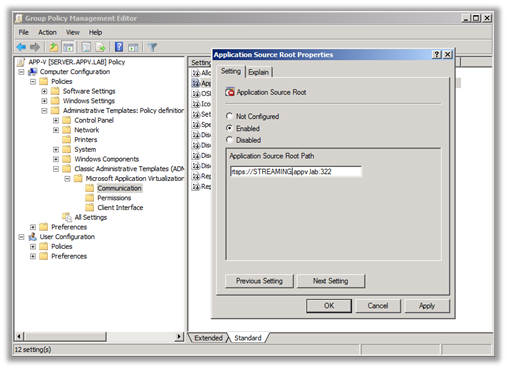This screenshot has height=369, width=507.
Task: Open the Action menu
Action: coord(47,32)
